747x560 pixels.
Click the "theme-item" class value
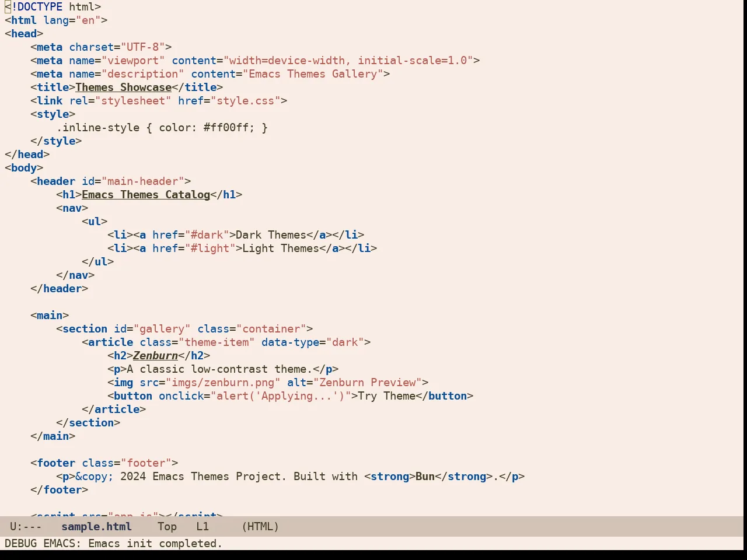pos(217,342)
